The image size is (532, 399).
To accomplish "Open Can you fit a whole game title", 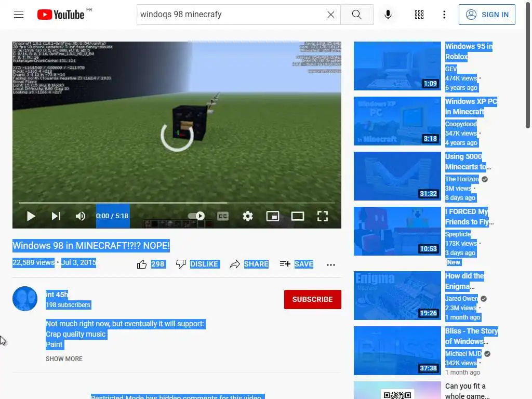I will (467, 391).
